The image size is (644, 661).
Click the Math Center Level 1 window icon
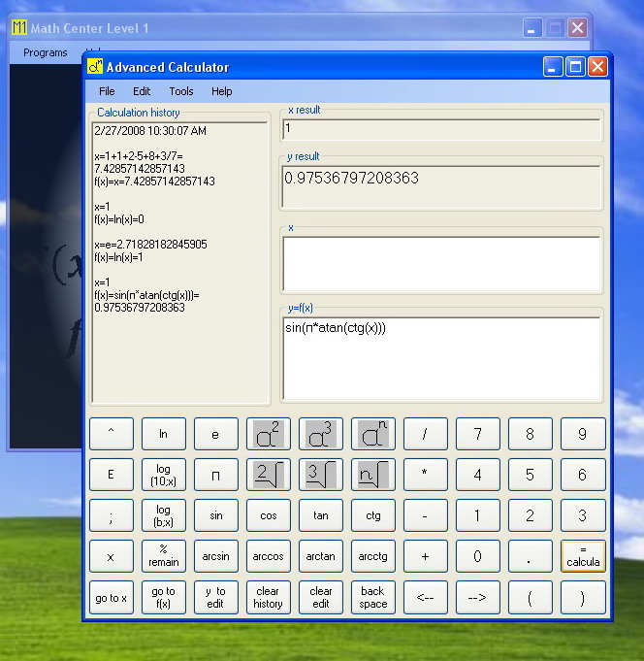19,27
